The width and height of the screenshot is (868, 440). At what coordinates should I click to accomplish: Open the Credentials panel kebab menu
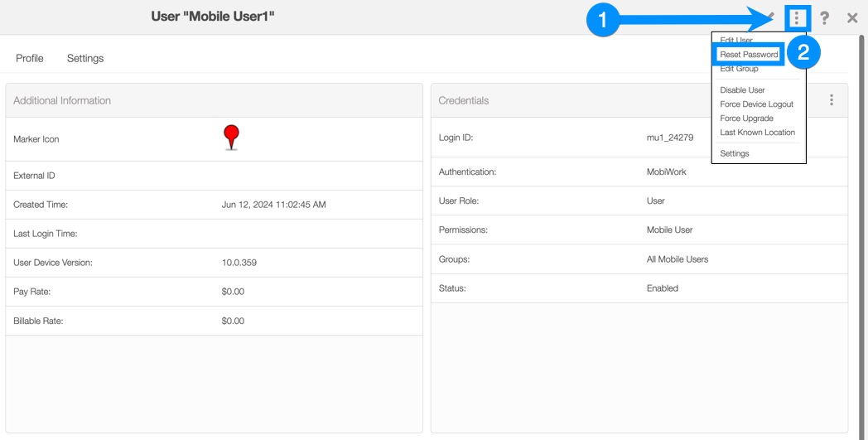tap(832, 100)
